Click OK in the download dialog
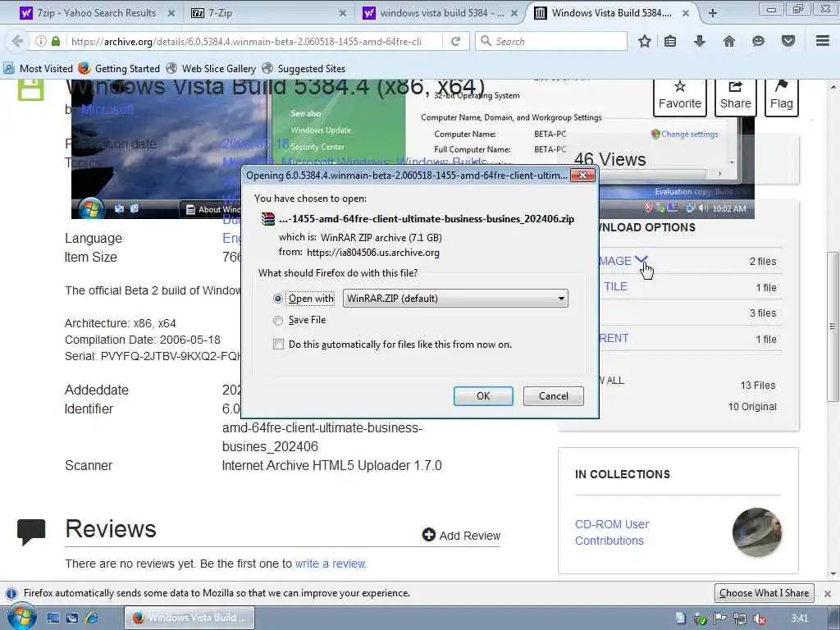The width and height of the screenshot is (840, 630). pyautogui.click(x=483, y=396)
